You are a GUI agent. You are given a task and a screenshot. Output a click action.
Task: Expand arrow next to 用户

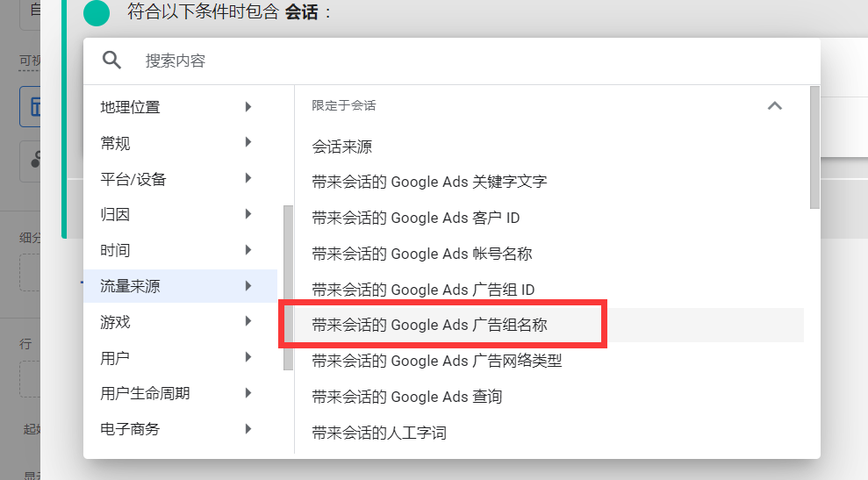pyautogui.click(x=248, y=357)
